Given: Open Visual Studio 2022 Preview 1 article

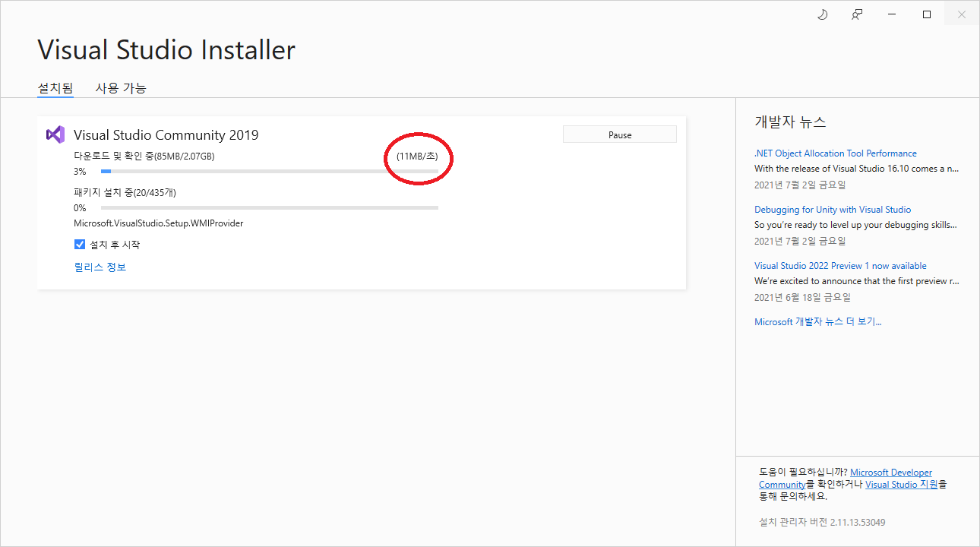Looking at the screenshot, I should point(840,266).
